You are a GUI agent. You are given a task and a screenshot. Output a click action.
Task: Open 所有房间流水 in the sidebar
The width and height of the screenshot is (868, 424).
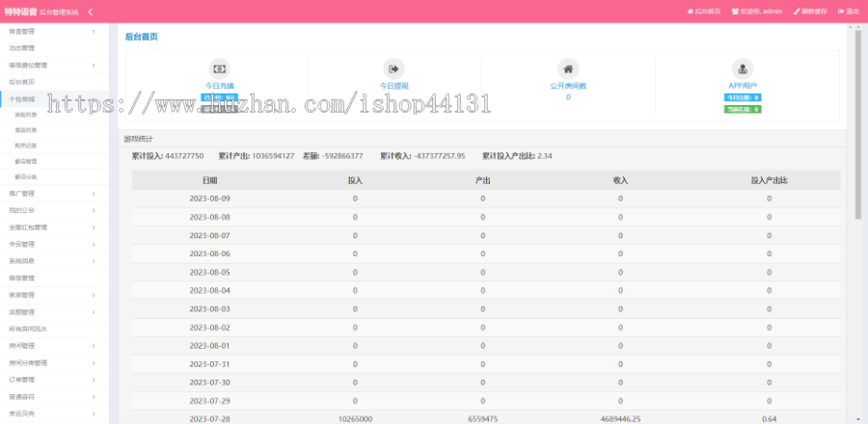pyautogui.click(x=28, y=329)
